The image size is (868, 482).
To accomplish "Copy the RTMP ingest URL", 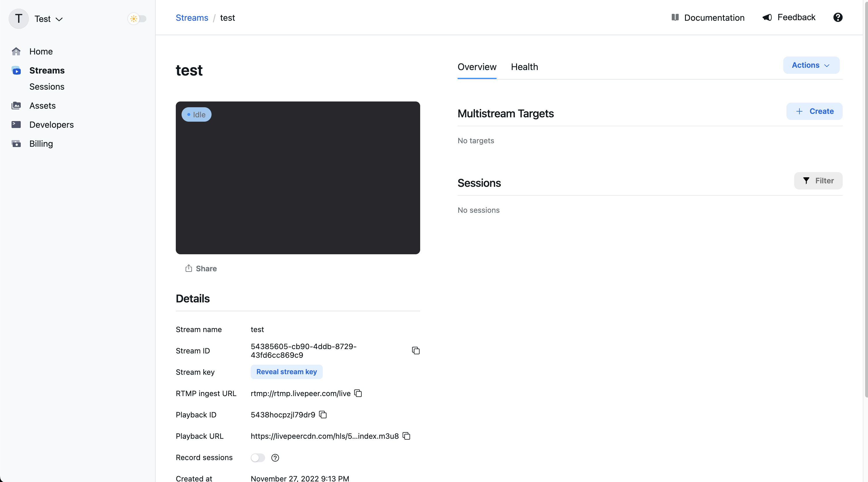I will tap(358, 393).
